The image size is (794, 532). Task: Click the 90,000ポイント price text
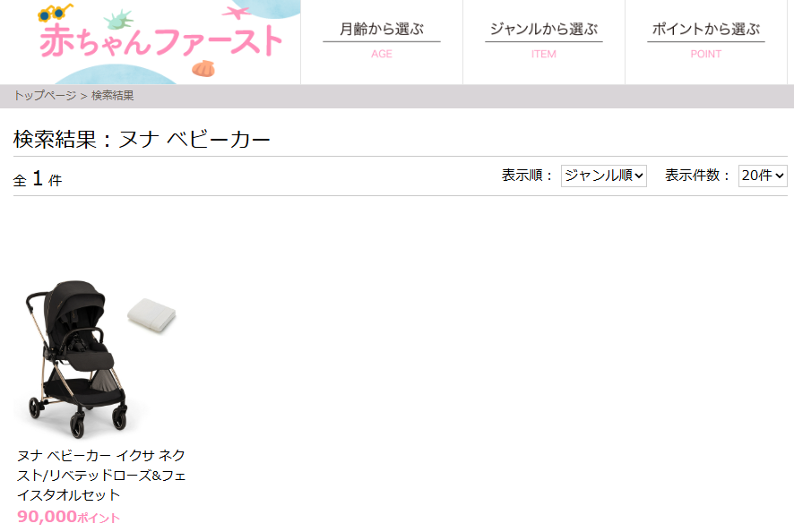[68, 517]
